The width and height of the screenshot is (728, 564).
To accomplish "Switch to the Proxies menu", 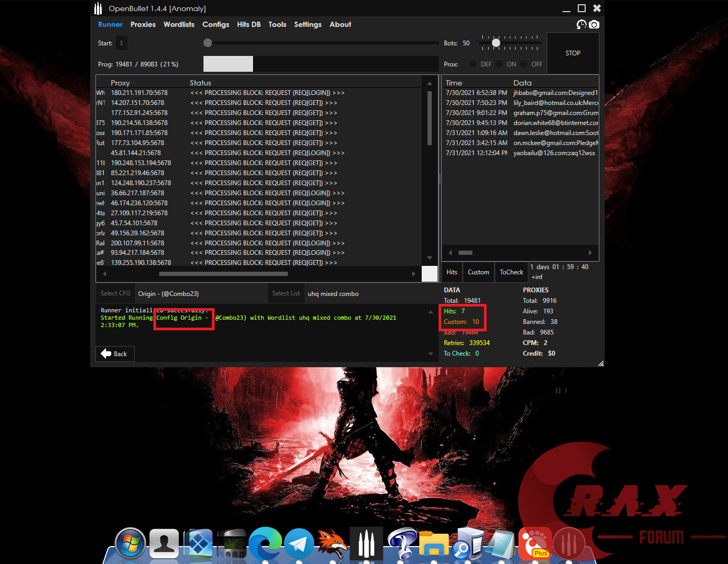I will coord(143,24).
